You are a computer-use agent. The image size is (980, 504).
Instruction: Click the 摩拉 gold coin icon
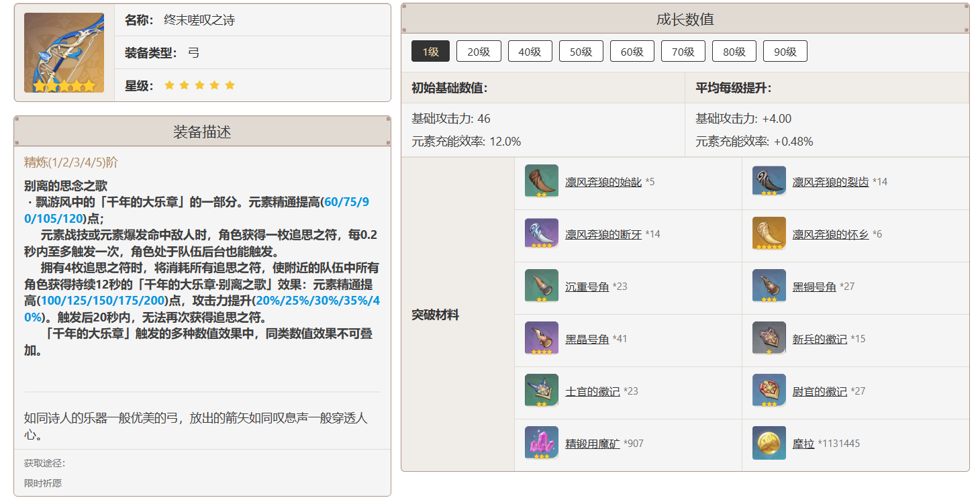(769, 443)
